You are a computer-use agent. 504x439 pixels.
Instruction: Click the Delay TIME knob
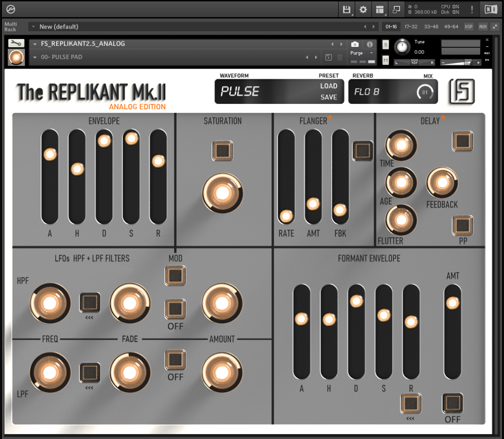coord(401,145)
